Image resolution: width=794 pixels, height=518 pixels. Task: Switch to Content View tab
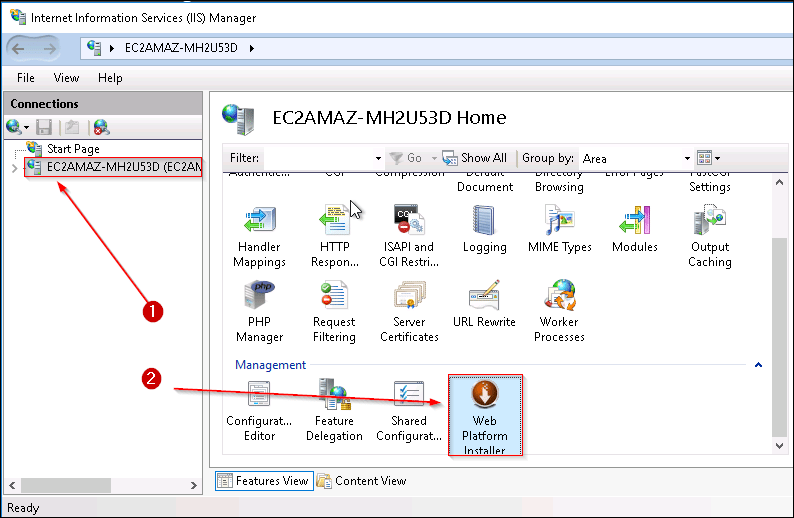click(362, 481)
